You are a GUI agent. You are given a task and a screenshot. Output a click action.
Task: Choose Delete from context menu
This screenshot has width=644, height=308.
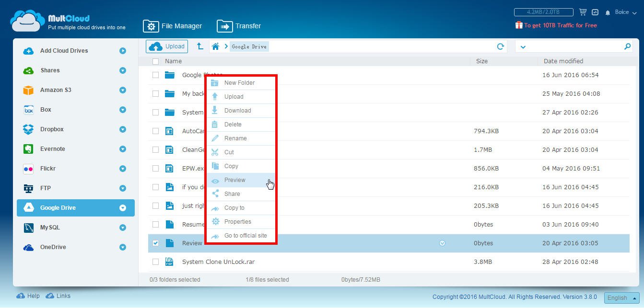[241, 125]
